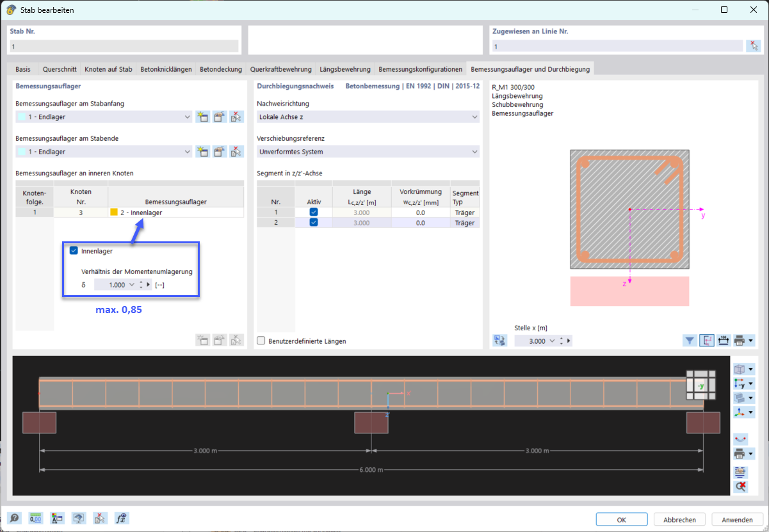Click the deflection curve icon beside beam view
This screenshot has width=769, height=532.
741,439
